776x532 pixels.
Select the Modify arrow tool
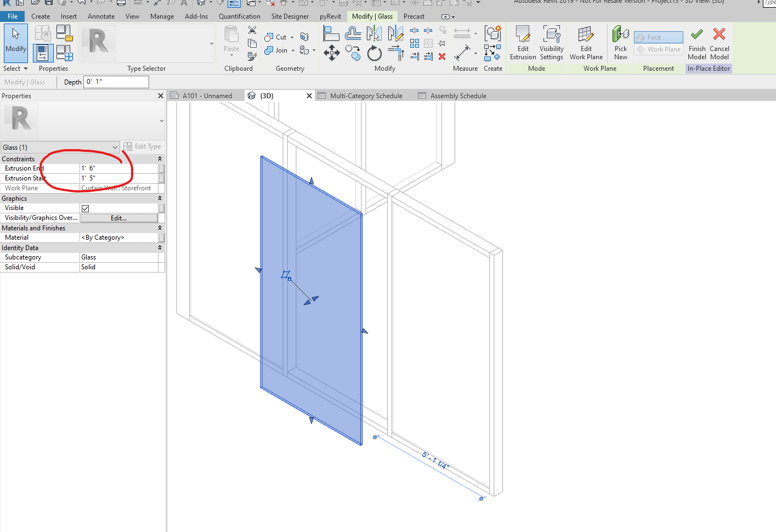click(16, 43)
